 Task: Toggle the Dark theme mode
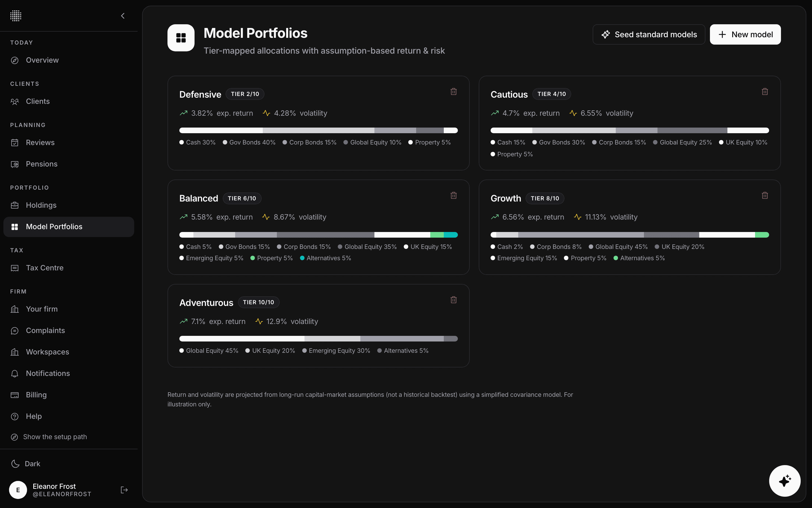point(26,464)
